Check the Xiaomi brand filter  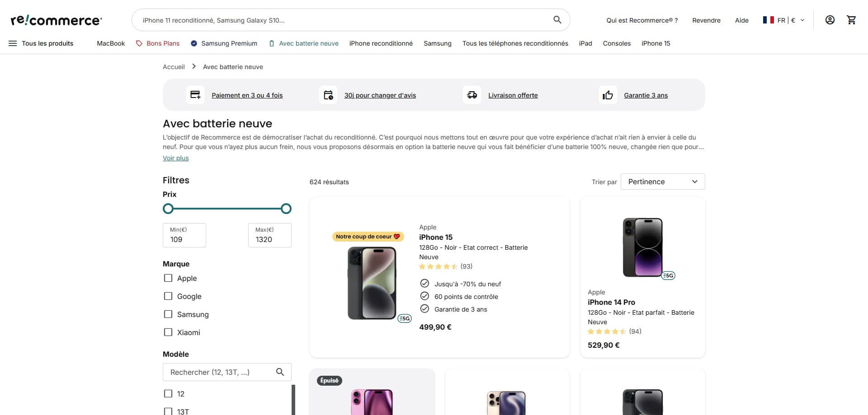168,332
